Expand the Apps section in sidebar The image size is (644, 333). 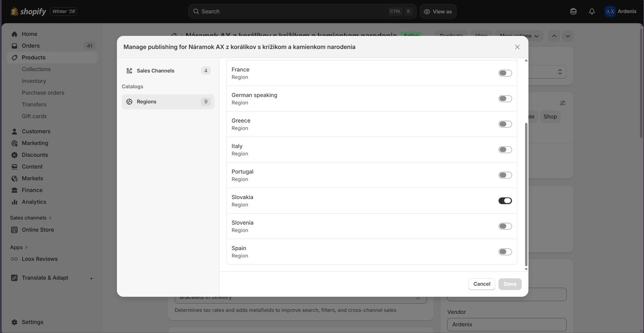26,248
